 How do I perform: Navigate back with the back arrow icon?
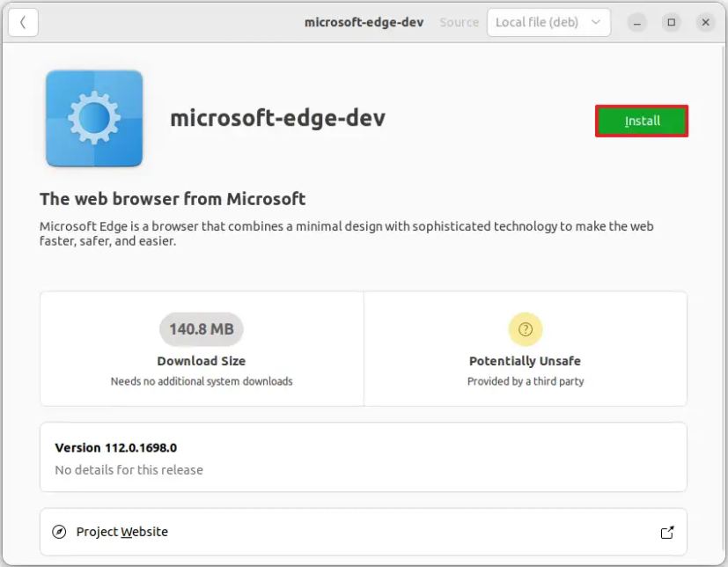tap(23, 22)
